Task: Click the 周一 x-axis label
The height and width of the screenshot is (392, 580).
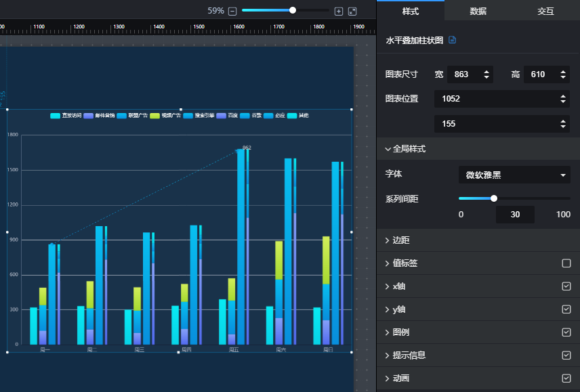Action: (x=45, y=349)
